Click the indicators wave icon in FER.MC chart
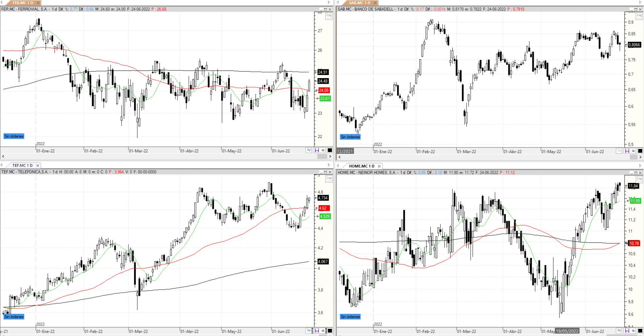Image resolution: width=644 pixels, height=336 pixels. tap(309, 150)
